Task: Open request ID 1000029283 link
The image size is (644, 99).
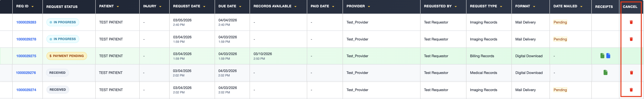Action: tap(26, 22)
